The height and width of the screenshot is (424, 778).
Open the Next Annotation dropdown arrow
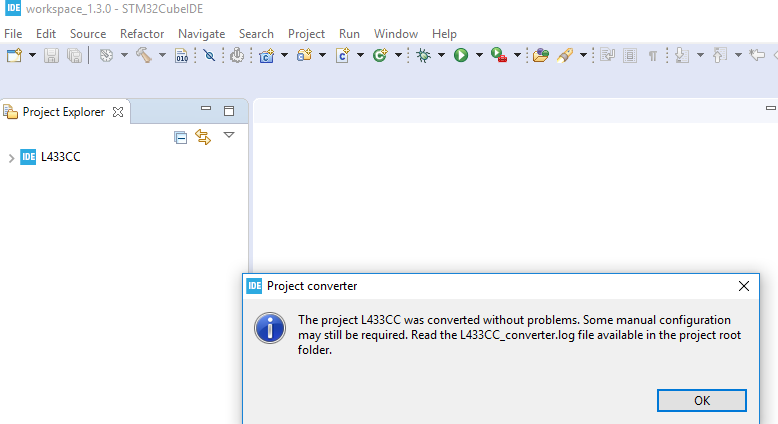pos(701,55)
